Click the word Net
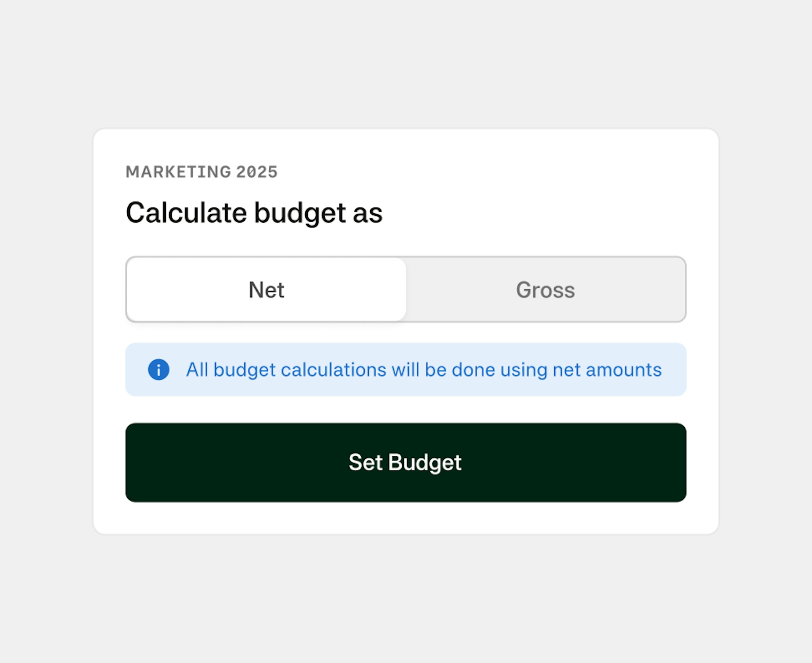 (266, 290)
